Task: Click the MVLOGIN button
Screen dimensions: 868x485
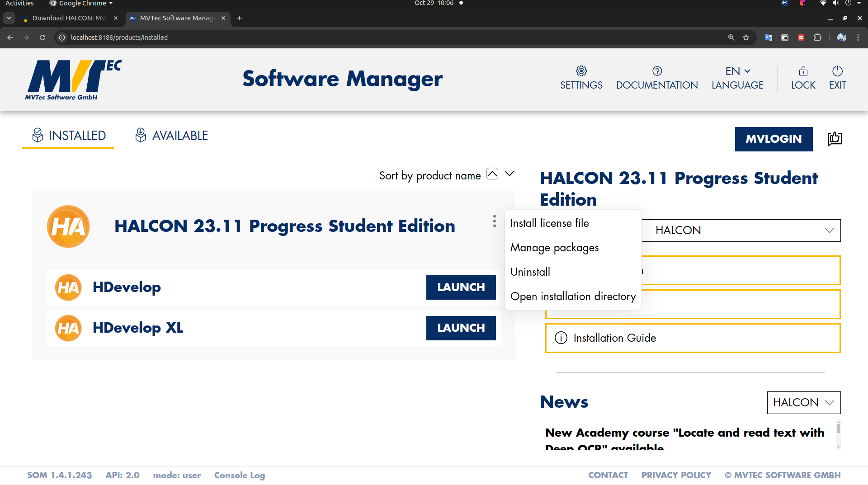Action: 774,139
